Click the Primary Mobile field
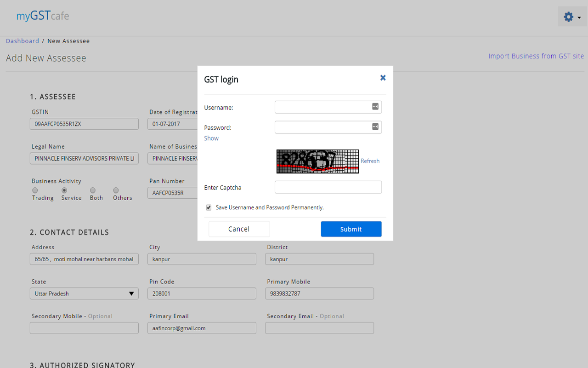The width and height of the screenshot is (588, 368). point(319,293)
